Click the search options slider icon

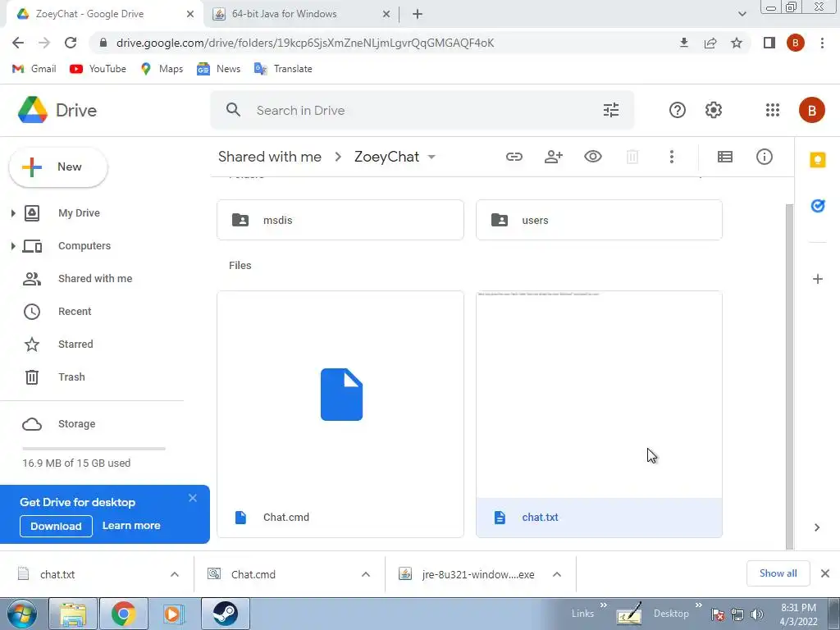tap(610, 110)
